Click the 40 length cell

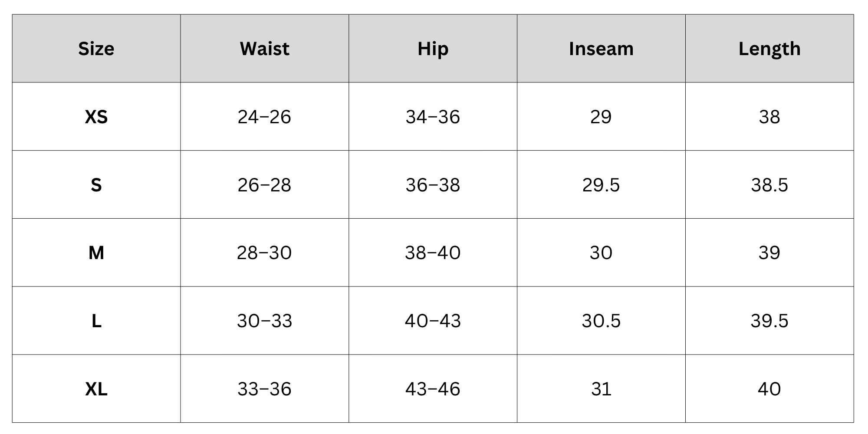(769, 389)
